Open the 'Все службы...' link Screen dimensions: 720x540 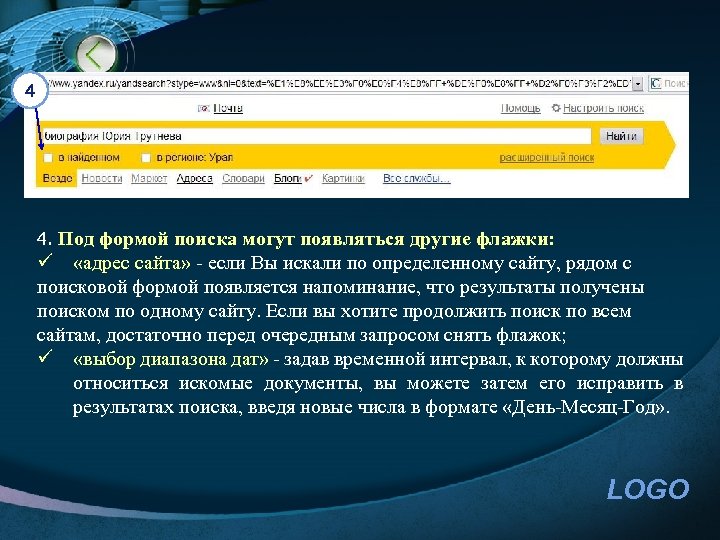click(x=417, y=178)
